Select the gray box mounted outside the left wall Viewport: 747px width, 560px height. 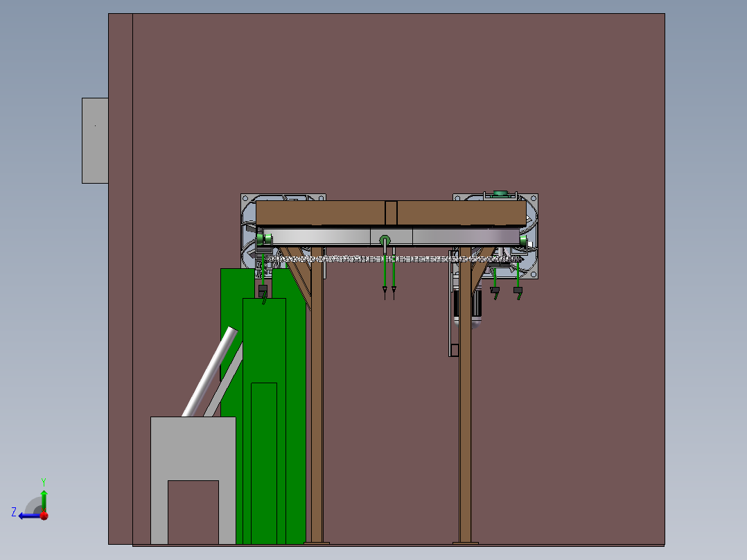(95, 141)
